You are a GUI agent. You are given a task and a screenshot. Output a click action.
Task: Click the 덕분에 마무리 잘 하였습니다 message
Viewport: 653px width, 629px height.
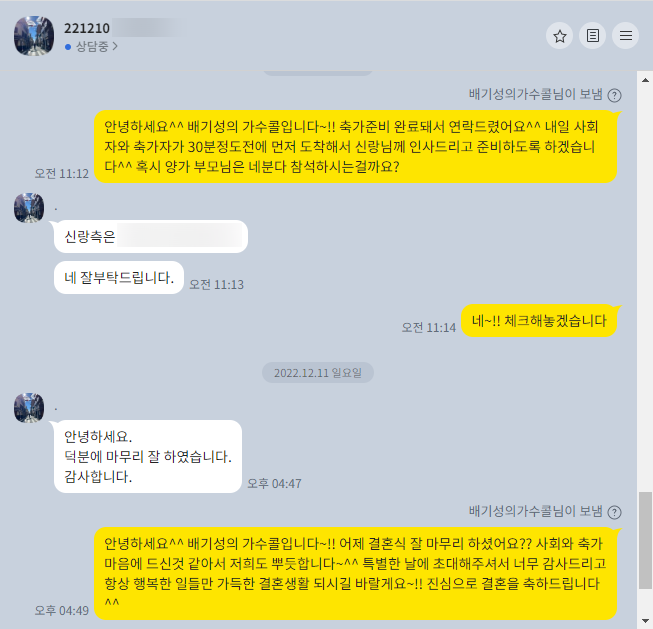coord(148,457)
